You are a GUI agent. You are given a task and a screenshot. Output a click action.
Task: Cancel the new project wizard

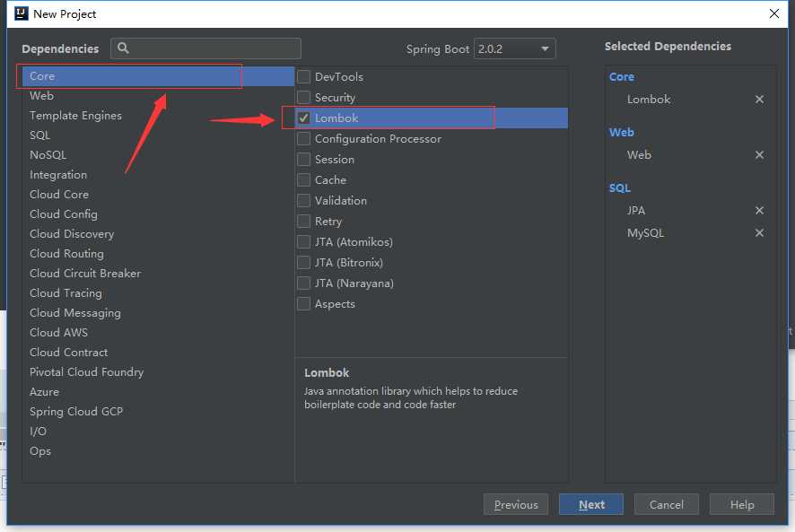click(666, 504)
